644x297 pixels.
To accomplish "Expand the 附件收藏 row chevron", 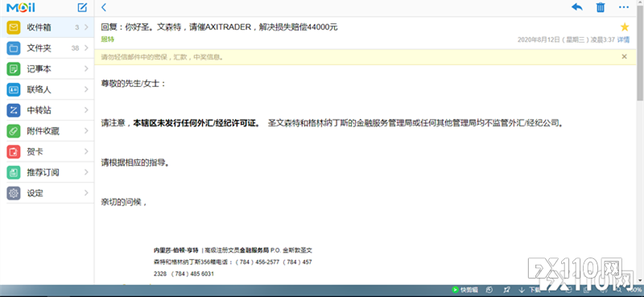I will [86, 131].
